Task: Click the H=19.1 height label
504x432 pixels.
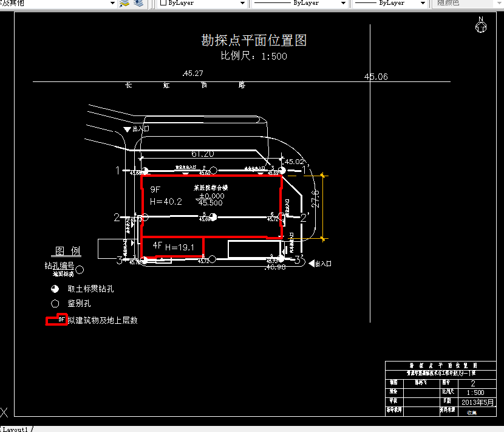Action: [x=180, y=247]
